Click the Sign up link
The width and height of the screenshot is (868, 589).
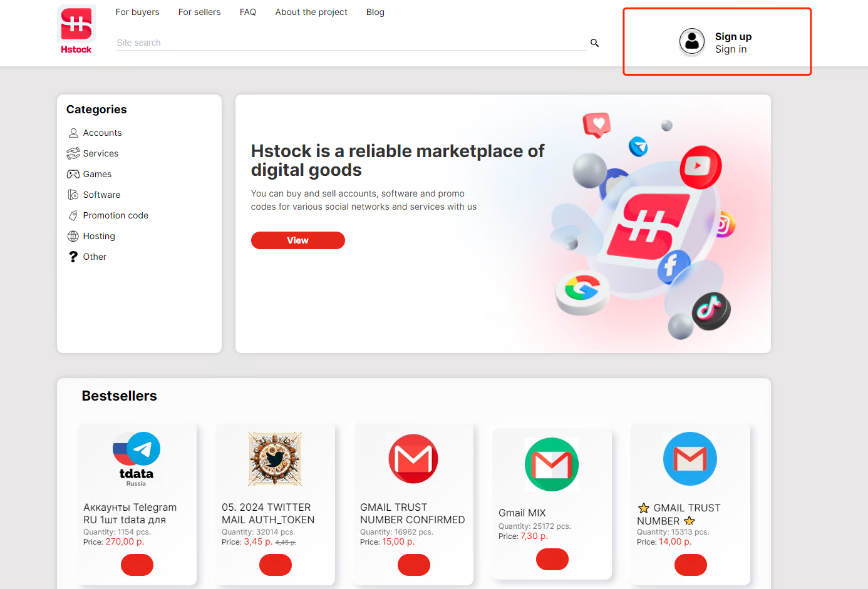[x=733, y=36]
